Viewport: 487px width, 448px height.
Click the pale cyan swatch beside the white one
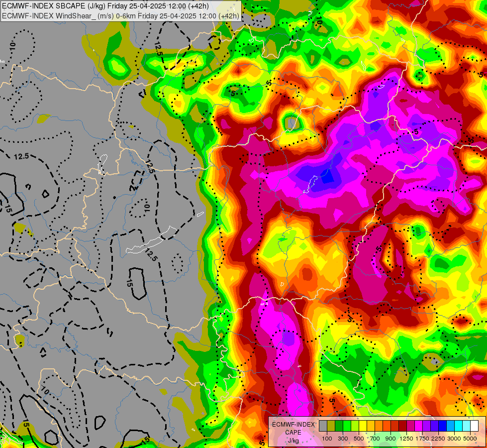(466, 426)
